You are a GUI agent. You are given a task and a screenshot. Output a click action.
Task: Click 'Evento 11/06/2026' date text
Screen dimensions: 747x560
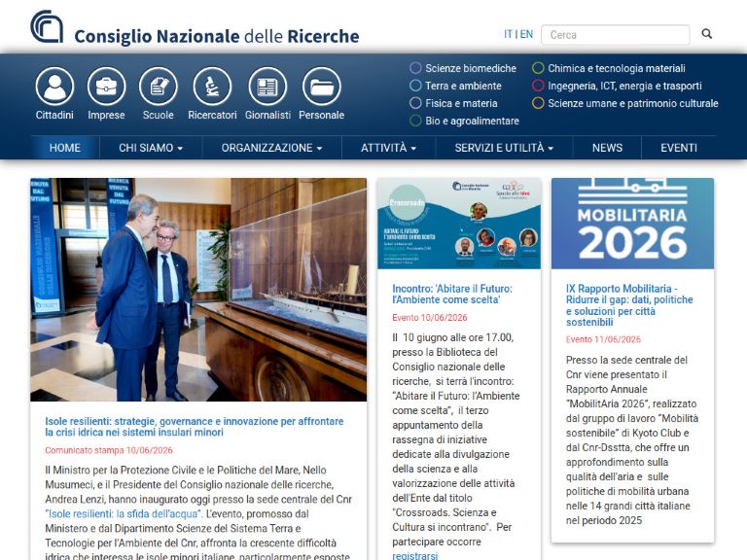[x=604, y=339]
